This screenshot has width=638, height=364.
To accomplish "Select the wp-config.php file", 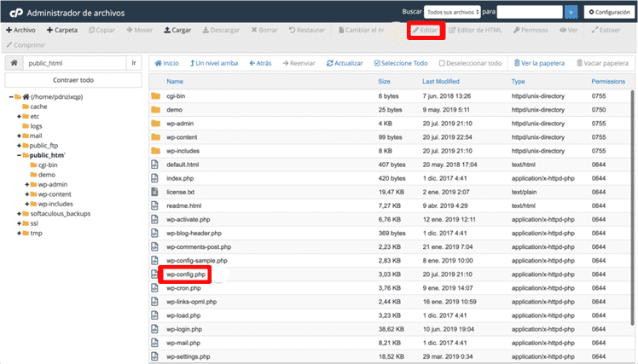I will (x=186, y=274).
